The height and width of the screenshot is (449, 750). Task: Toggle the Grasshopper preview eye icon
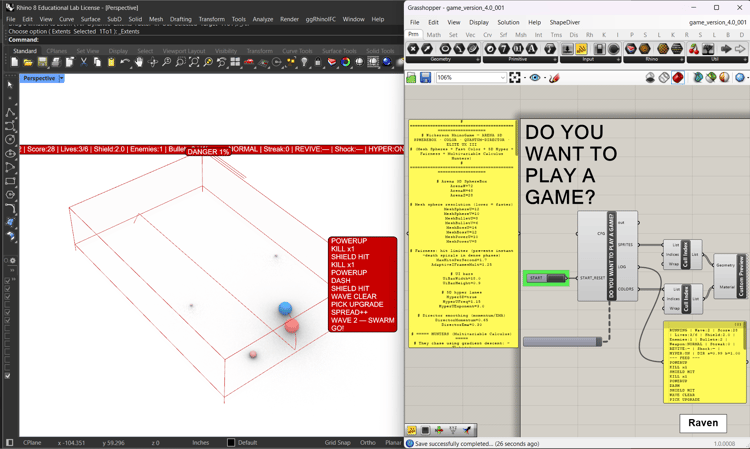coord(535,77)
